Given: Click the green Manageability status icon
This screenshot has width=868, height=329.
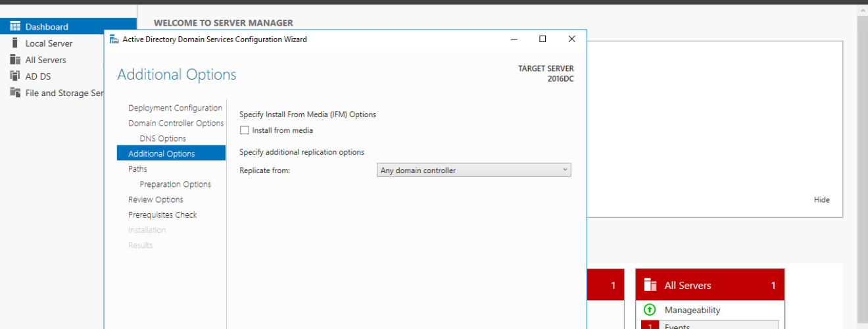Looking at the screenshot, I should (x=650, y=309).
